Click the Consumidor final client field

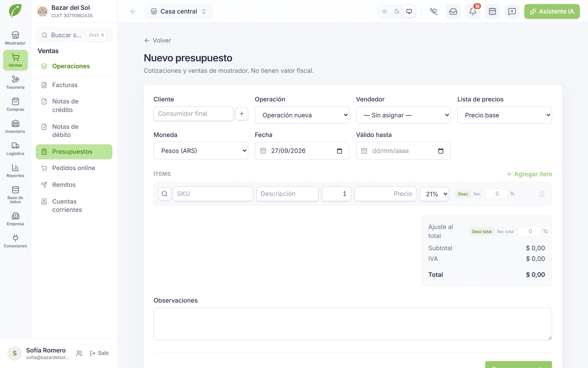coord(193,114)
